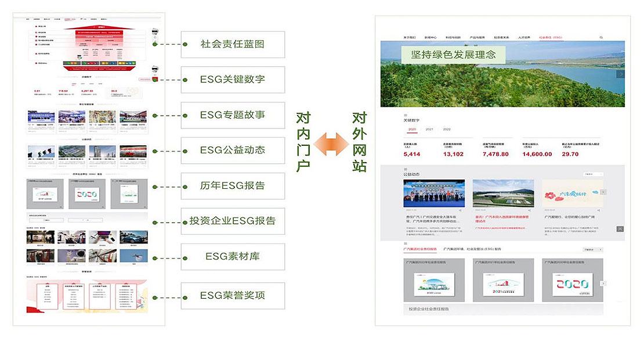Viewport: 644px width, 337px height.
Task: Click the search magnifier icon in website header
Action: 601,37
